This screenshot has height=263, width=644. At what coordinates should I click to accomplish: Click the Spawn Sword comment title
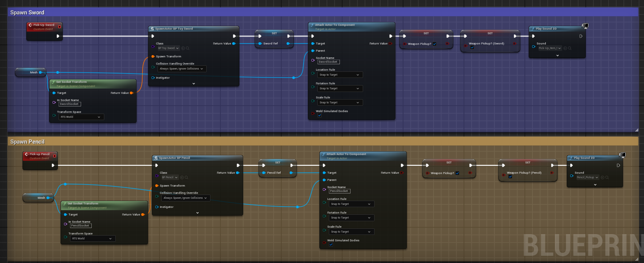pos(27,13)
